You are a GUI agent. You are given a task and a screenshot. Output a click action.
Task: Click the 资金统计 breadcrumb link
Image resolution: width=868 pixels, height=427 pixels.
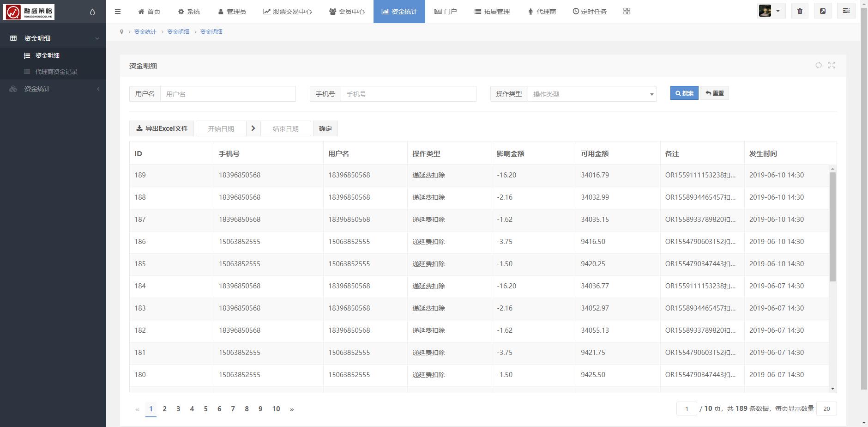point(145,32)
